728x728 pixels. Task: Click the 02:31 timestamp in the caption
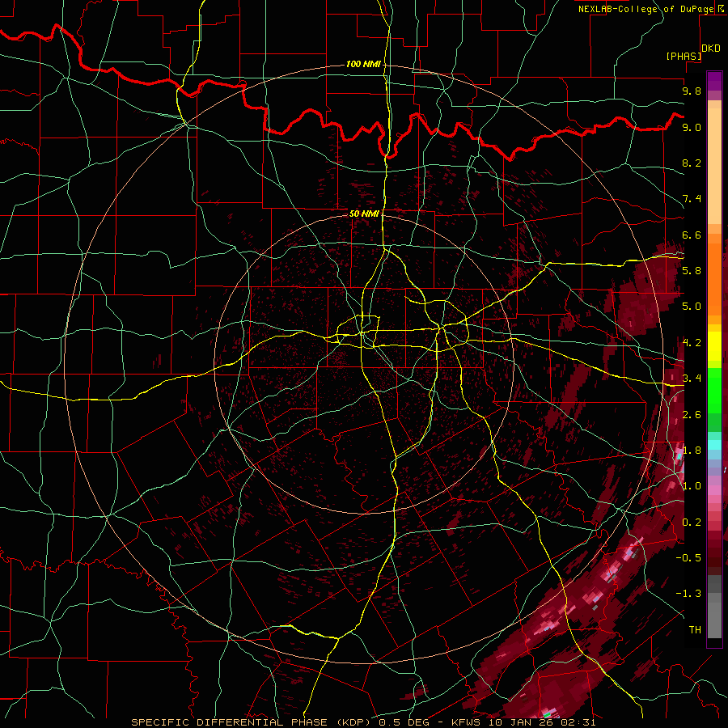coord(579,722)
